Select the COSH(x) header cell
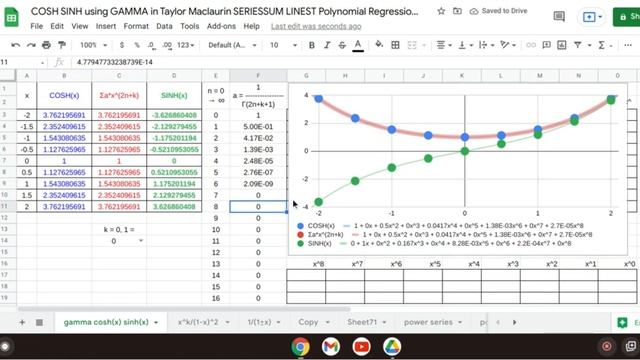Image resolution: width=640 pixels, height=360 pixels. [64, 96]
